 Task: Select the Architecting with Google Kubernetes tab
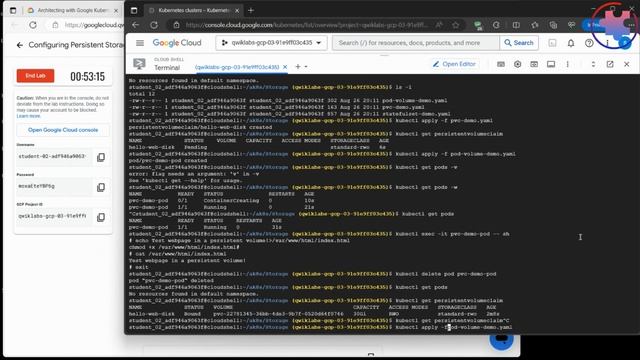point(73,11)
